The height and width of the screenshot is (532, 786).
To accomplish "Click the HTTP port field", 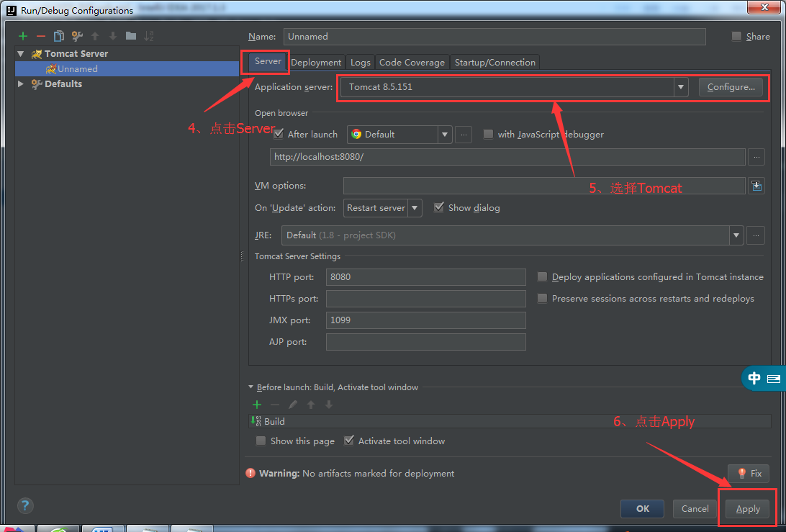I will click(425, 276).
